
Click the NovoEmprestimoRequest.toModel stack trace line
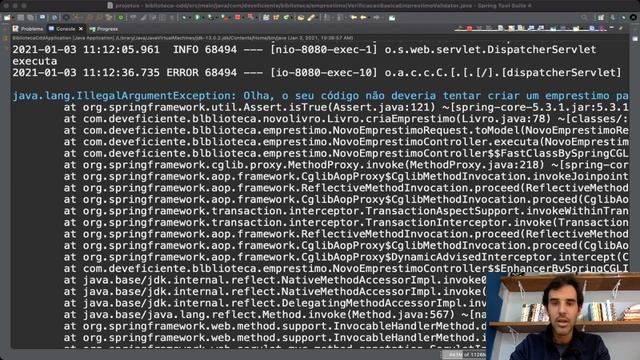pyautogui.click(x=346, y=131)
